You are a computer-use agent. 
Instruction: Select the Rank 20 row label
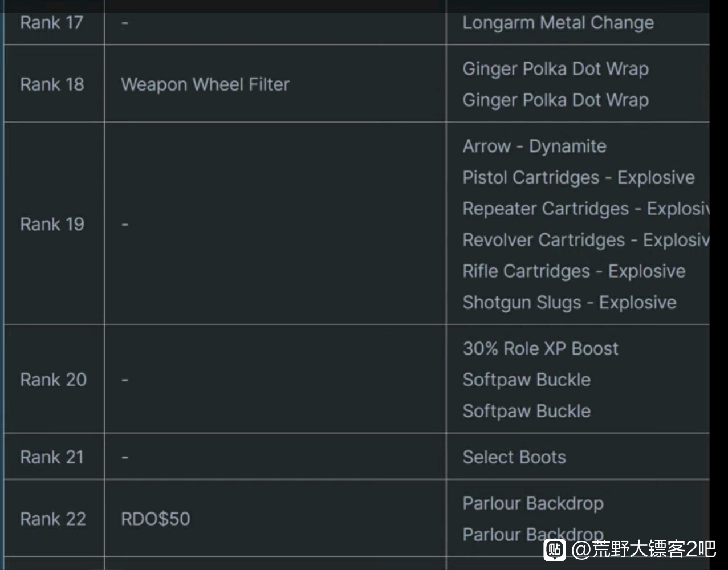coord(53,380)
